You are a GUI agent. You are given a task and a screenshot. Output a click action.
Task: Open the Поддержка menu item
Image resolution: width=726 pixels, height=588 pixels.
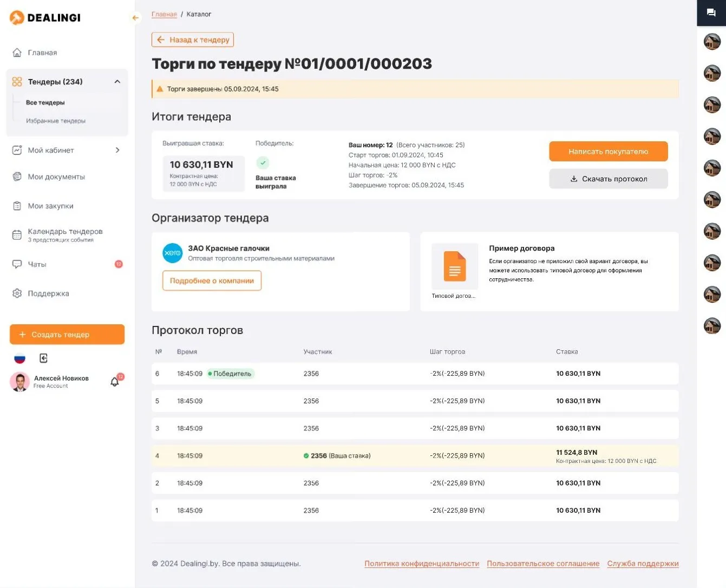(49, 293)
